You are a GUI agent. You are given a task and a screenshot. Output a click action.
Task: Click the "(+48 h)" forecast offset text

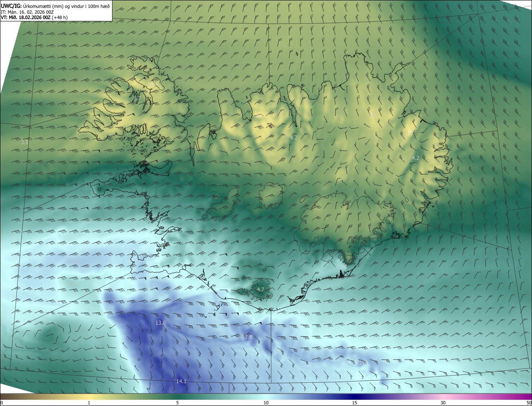pyautogui.click(x=60, y=17)
